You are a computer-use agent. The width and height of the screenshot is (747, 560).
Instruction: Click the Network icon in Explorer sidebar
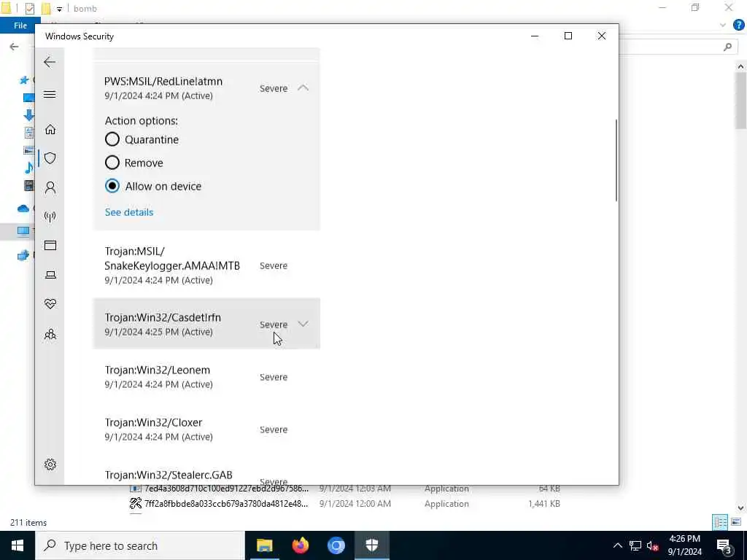coord(23,256)
